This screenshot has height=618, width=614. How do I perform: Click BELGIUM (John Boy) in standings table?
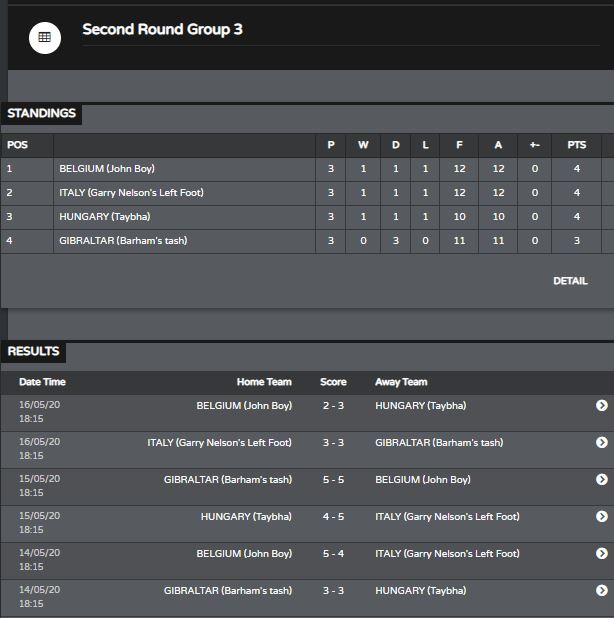click(107, 169)
